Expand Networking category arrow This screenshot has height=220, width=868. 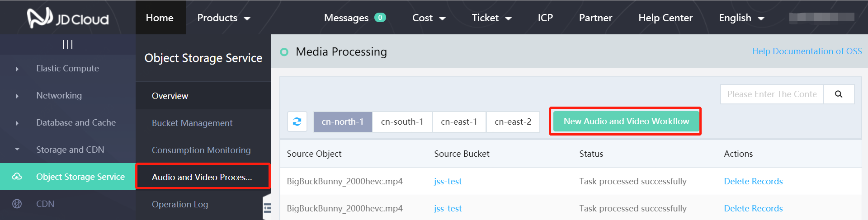pyautogui.click(x=17, y=96)
